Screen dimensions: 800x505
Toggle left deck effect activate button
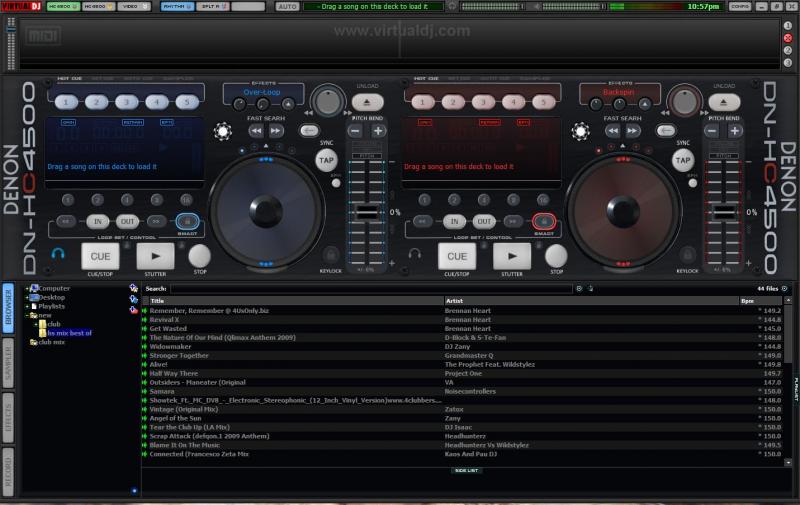coord(288,105)
